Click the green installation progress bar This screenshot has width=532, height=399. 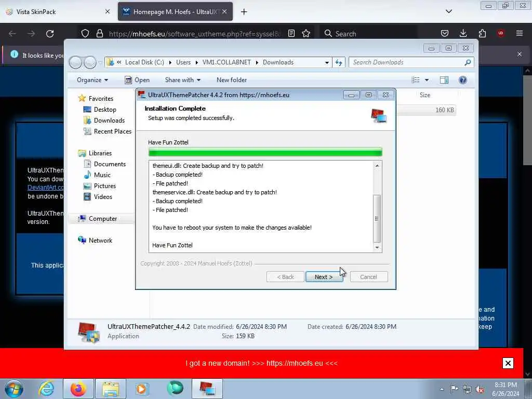(265, 152)
